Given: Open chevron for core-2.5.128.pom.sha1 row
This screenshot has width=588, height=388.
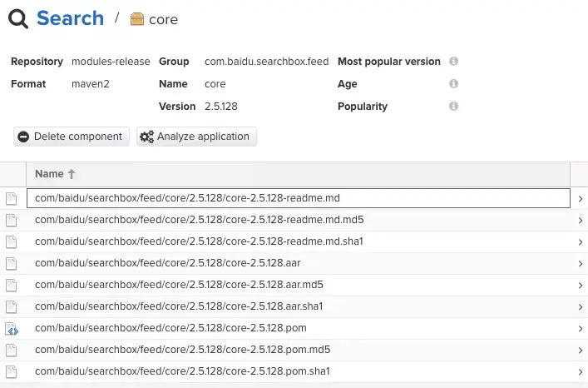Looking at the screenshot, I should pos(579,371).
